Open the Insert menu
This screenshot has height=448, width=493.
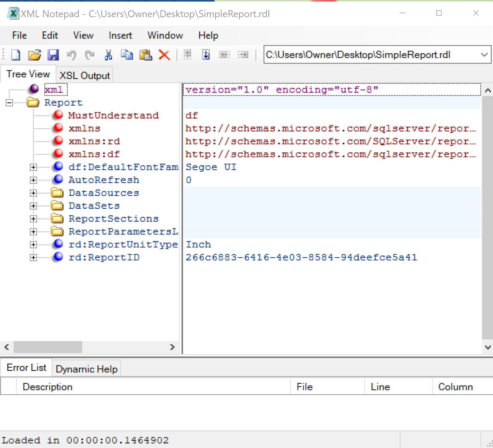click(x=120, y=35)
